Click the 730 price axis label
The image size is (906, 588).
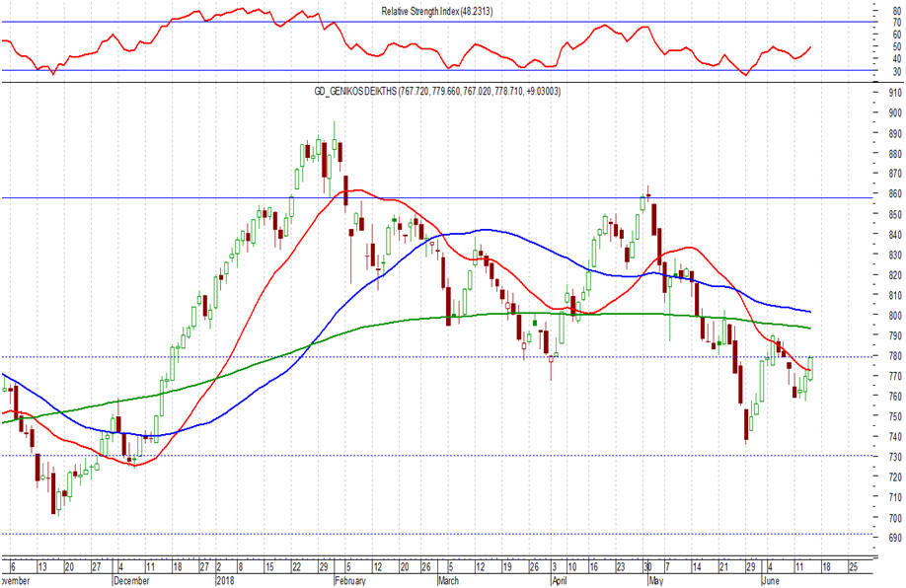coord(895,457)
